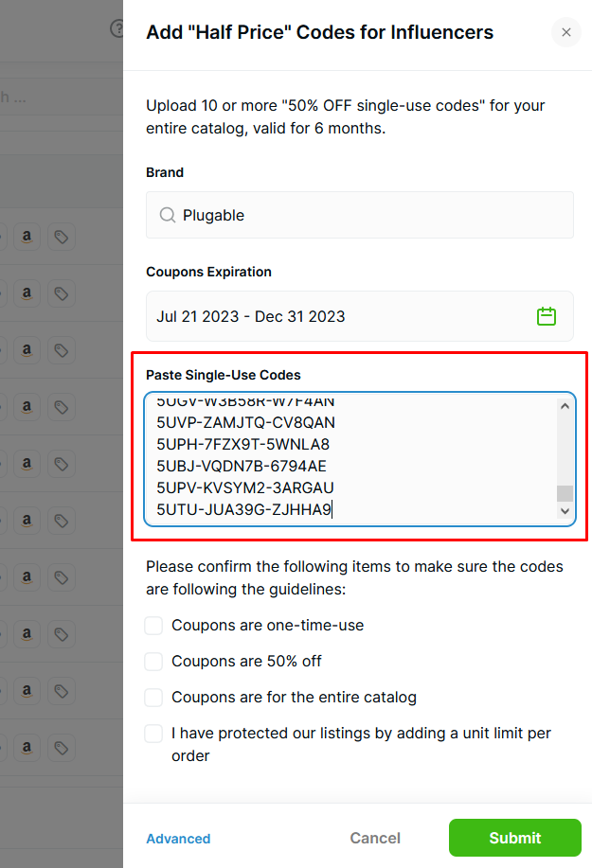The width and height of the screenshot is (592, 868).
Task: Check "Coupons are one-time-use"
Action: [x=153, y=626]
